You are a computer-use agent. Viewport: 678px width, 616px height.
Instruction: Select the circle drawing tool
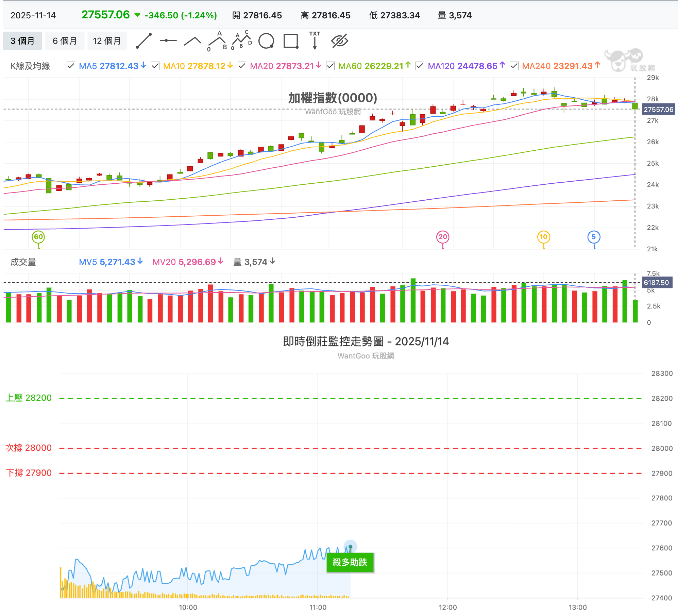pos(266,41)
